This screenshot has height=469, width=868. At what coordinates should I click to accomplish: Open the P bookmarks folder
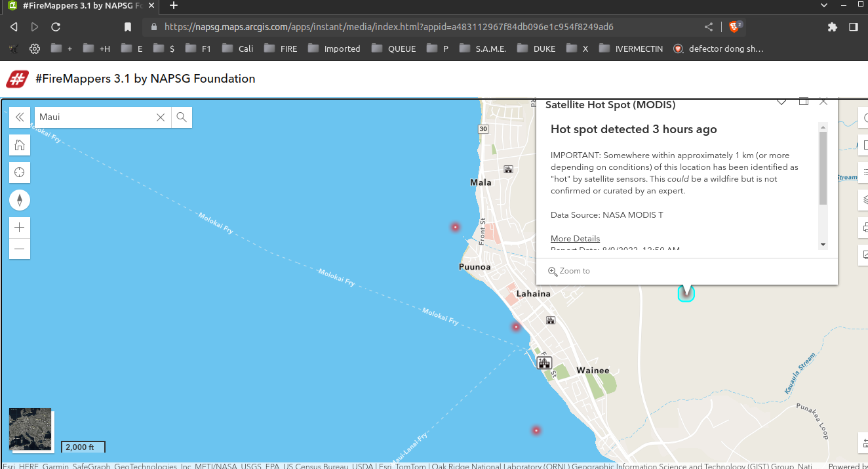[437, 49]
